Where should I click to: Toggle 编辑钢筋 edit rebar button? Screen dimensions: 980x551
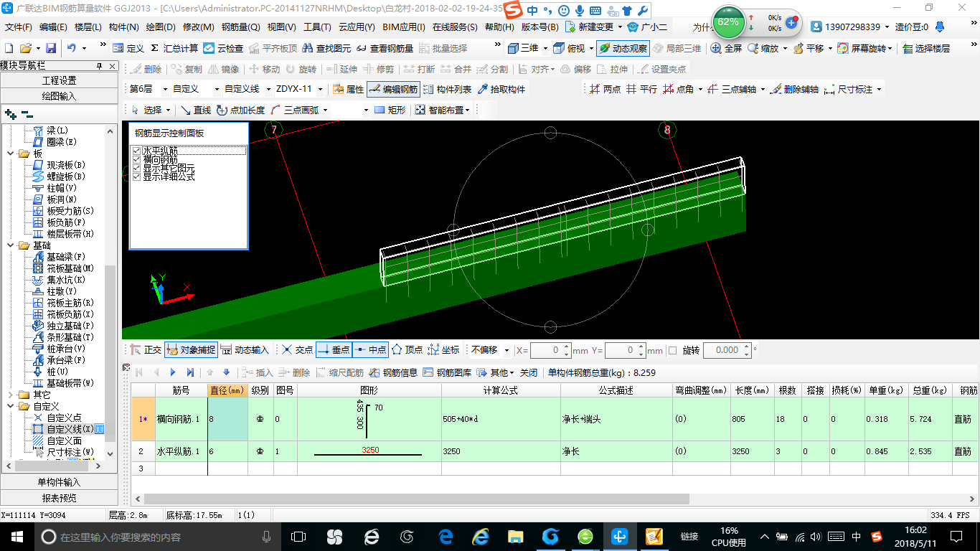392,90
